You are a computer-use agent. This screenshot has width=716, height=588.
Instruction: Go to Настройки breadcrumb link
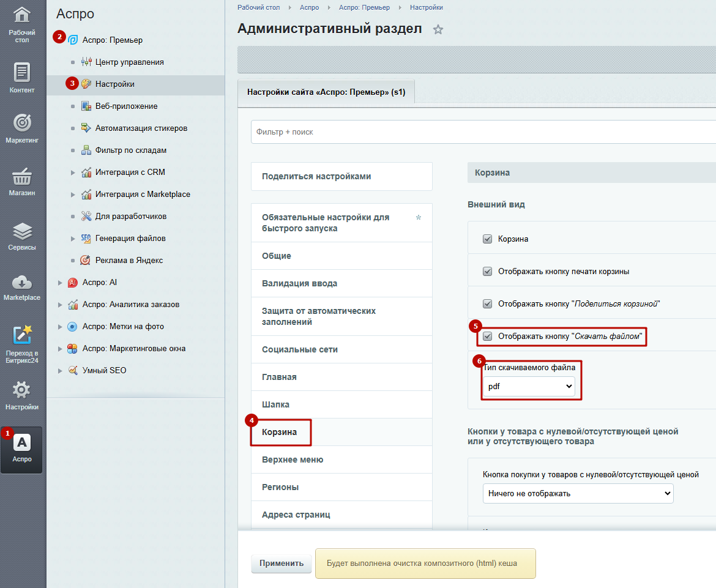point(427,7)
